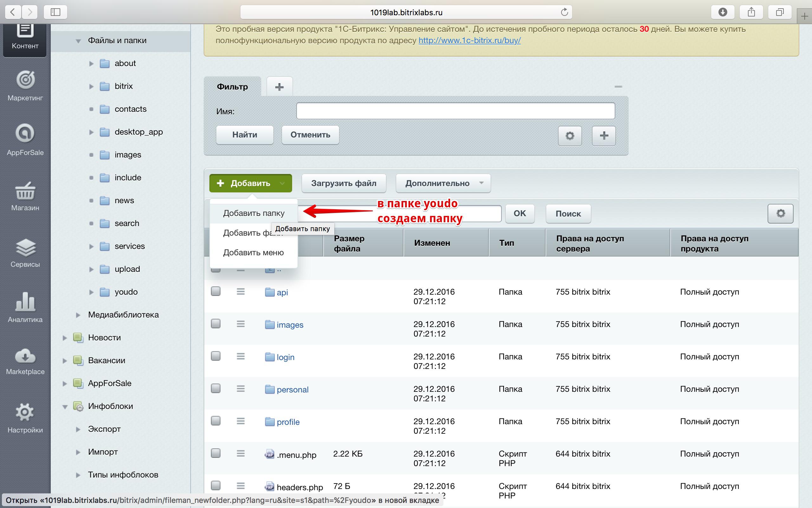The width and height of the screenshot is (812, 508).
Task: Collapse the Файлы и папки tree node
Action: click(x=78, y=41)
